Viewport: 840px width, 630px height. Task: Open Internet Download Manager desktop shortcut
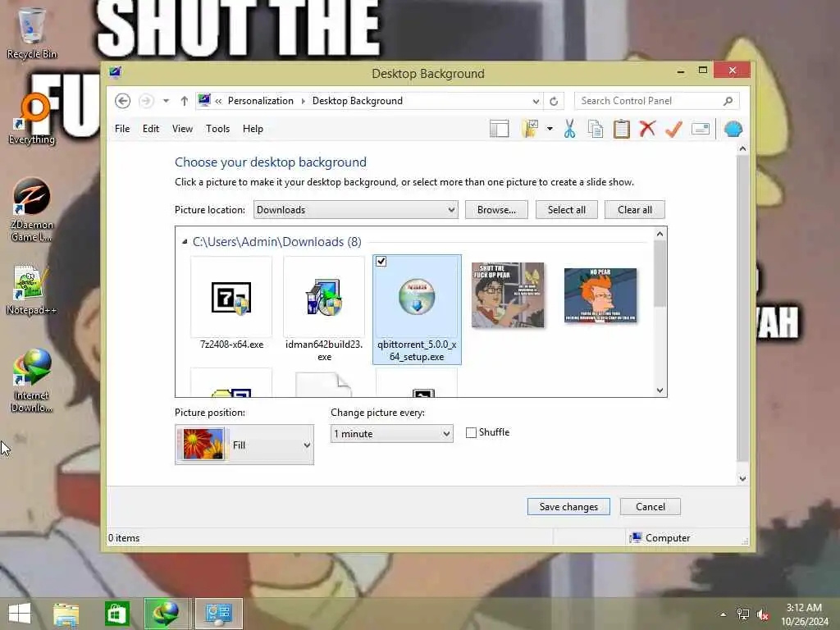(32, 381)
